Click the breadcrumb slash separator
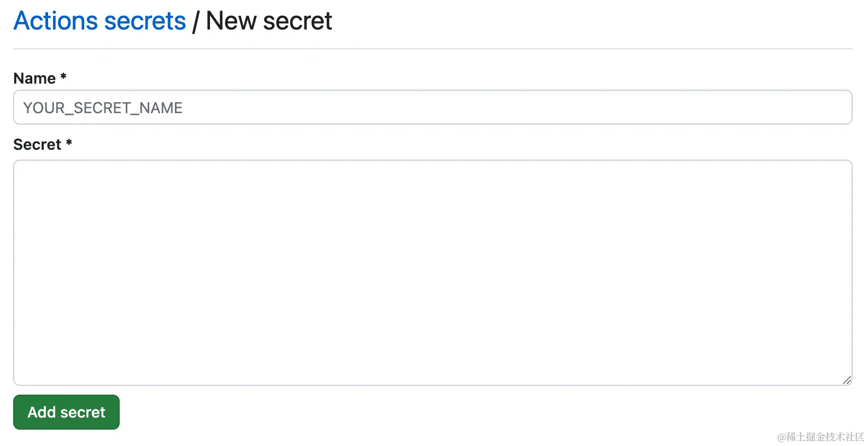Image resolution: width=868 pixels, height=446 pixels. pos(197,20)
